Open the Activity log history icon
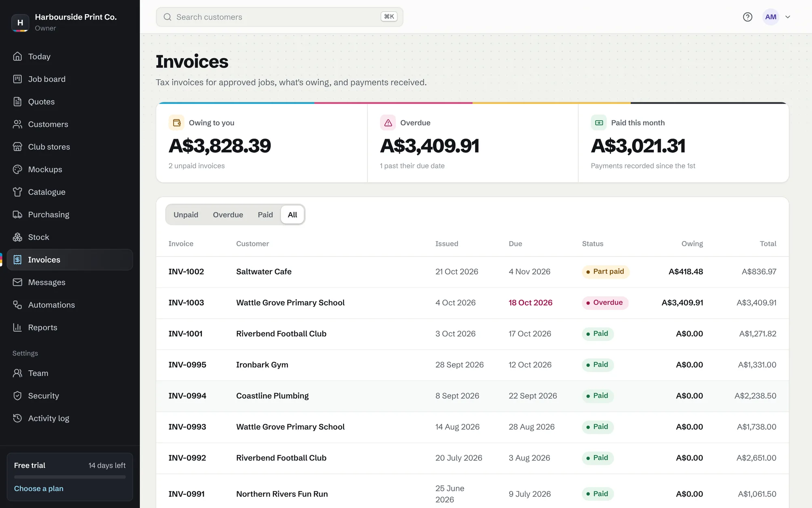Screen dimensions: 812x508 (17, 418)
